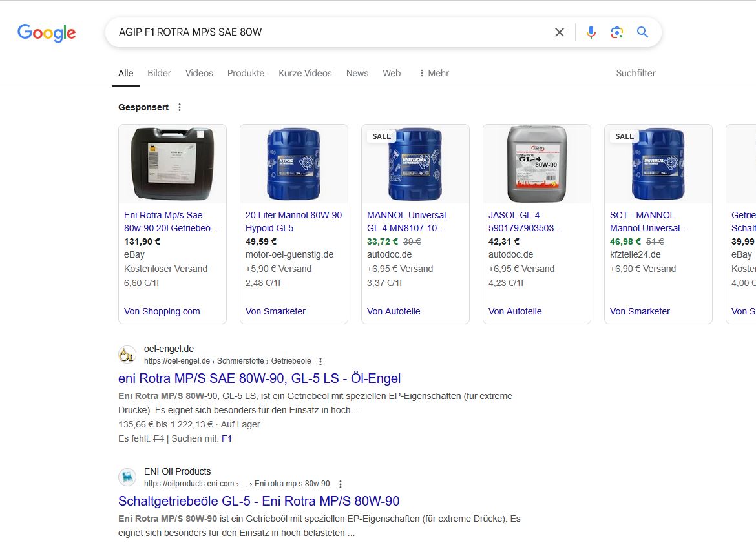Switch to the Produkte tab

click(246, 73)
